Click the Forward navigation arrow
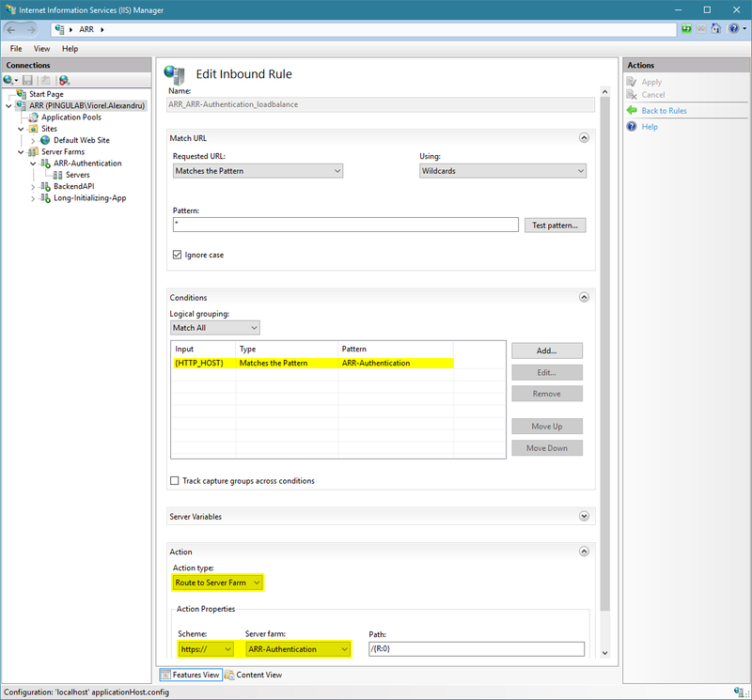752x700 pixels. (x=31, y=30)
